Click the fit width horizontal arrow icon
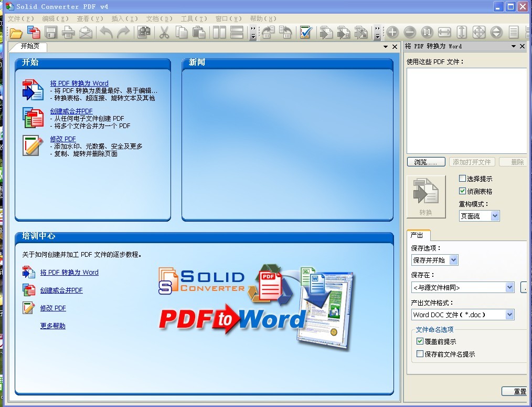Image resolution: width=532 pixels, height=407 pixels. point(444,33)
